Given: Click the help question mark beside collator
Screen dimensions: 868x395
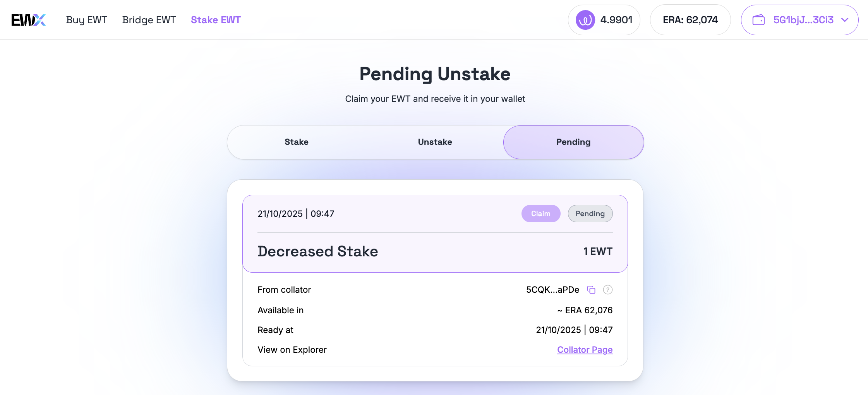Looking at the screenshot, I should [x=608, y=290].
